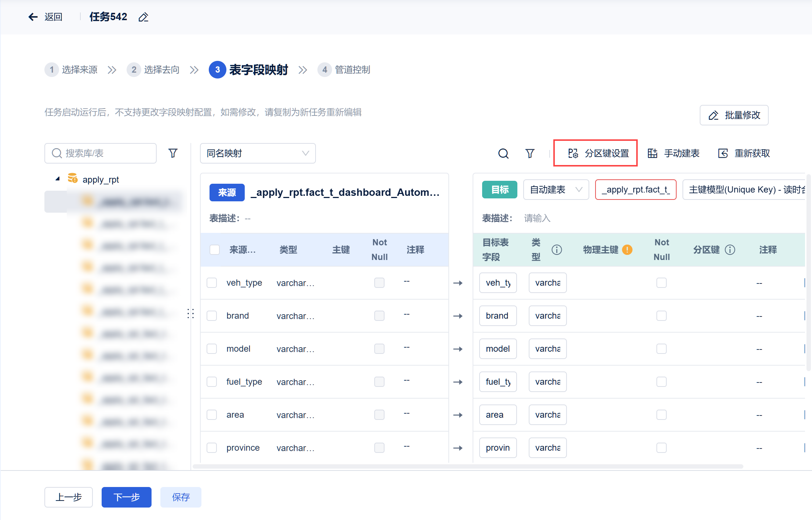Image resolution: width=812 pixels, height=520 pixels.
Task: Click the magnifier search icon above target table
Action: click(x=503, y=153)
